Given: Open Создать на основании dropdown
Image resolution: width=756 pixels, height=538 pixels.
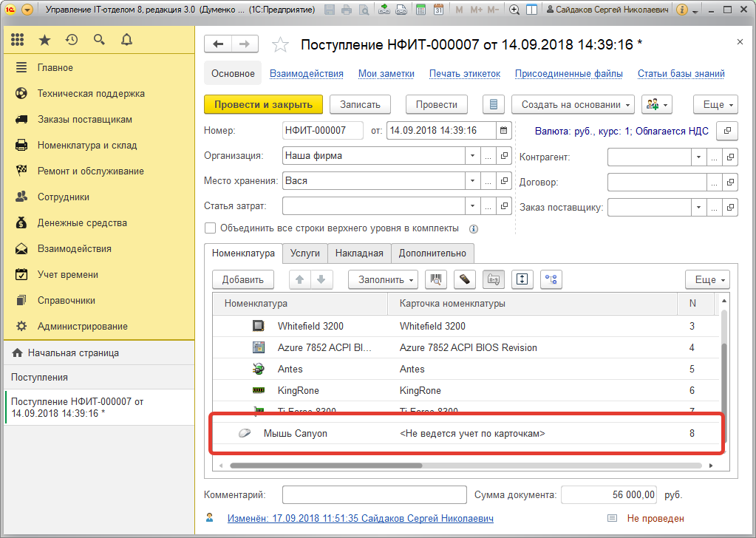Looking at the screenshot, I should coord(573,105).
